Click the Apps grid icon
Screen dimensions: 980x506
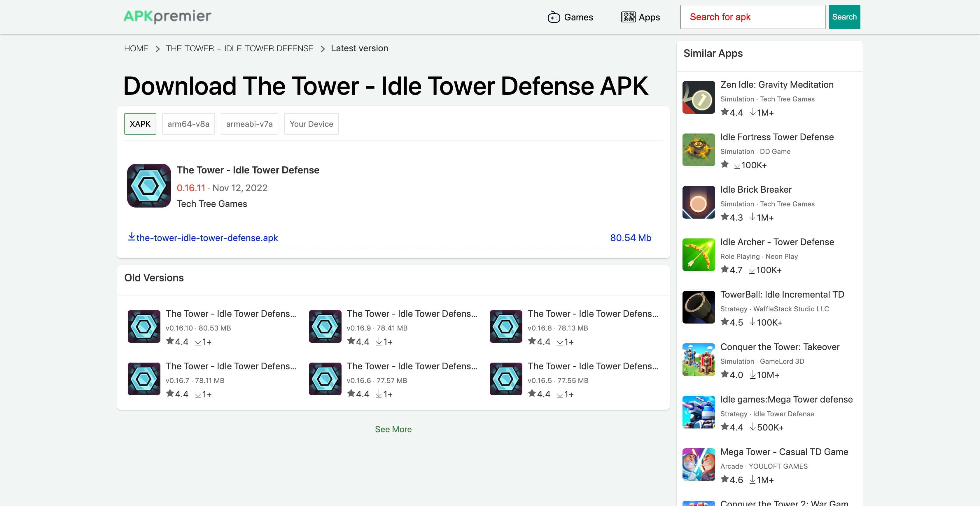tap(628, 17)
